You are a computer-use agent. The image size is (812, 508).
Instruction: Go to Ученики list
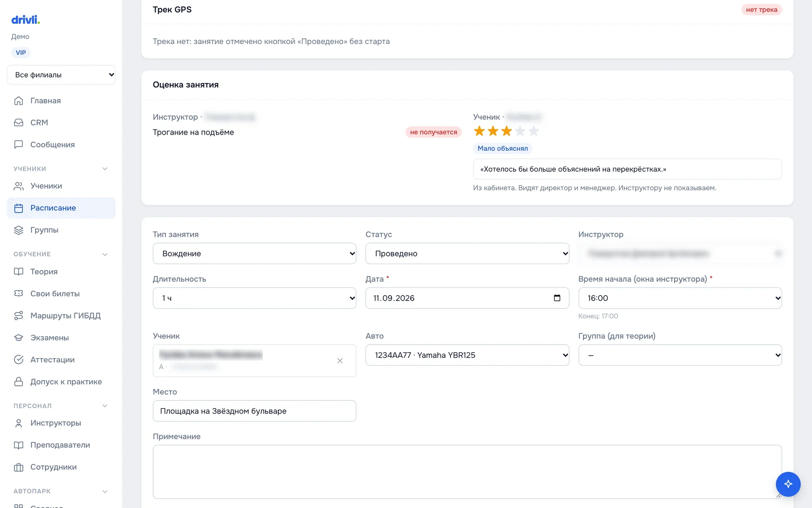(61, 186)
